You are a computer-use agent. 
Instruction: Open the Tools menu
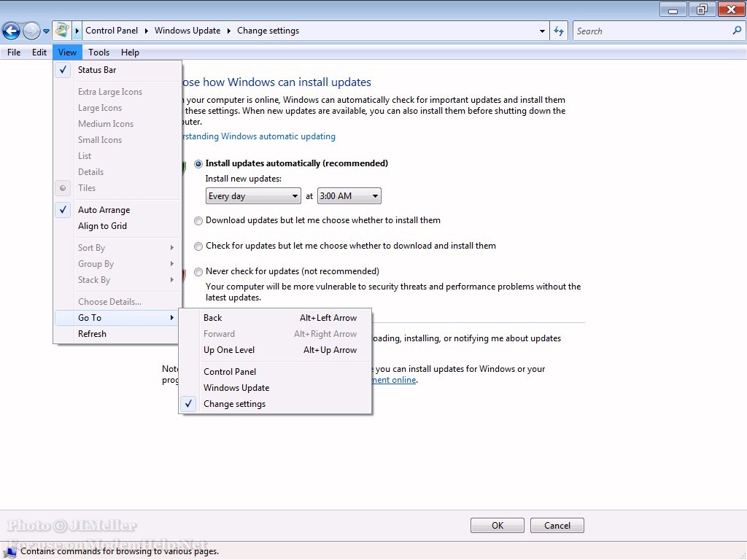[x=98, y=52]
